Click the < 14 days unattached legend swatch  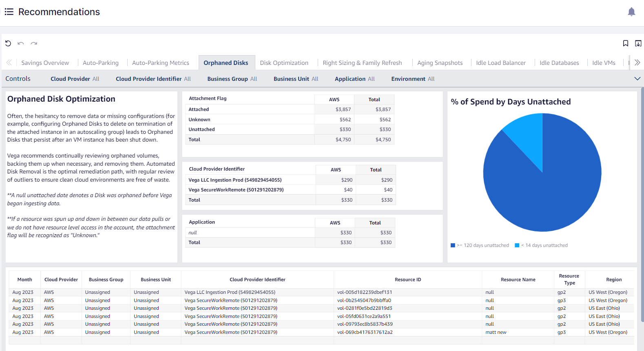tap(517, 245)
